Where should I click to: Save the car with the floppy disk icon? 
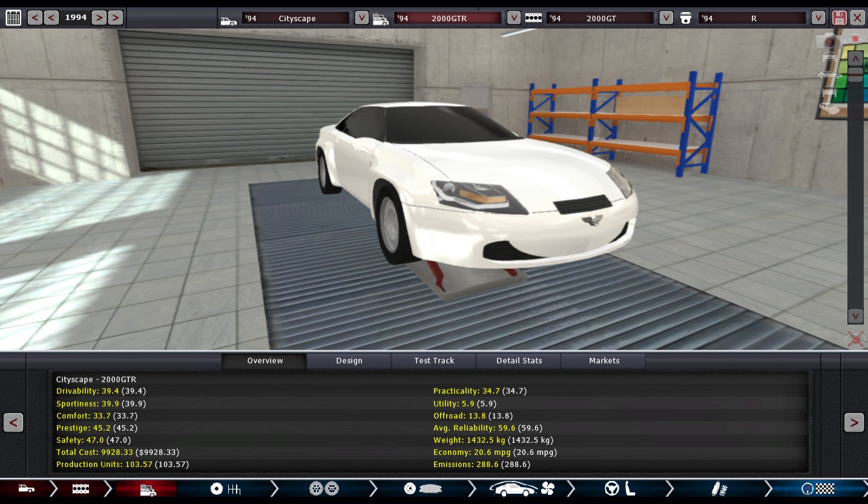[839, 18]
